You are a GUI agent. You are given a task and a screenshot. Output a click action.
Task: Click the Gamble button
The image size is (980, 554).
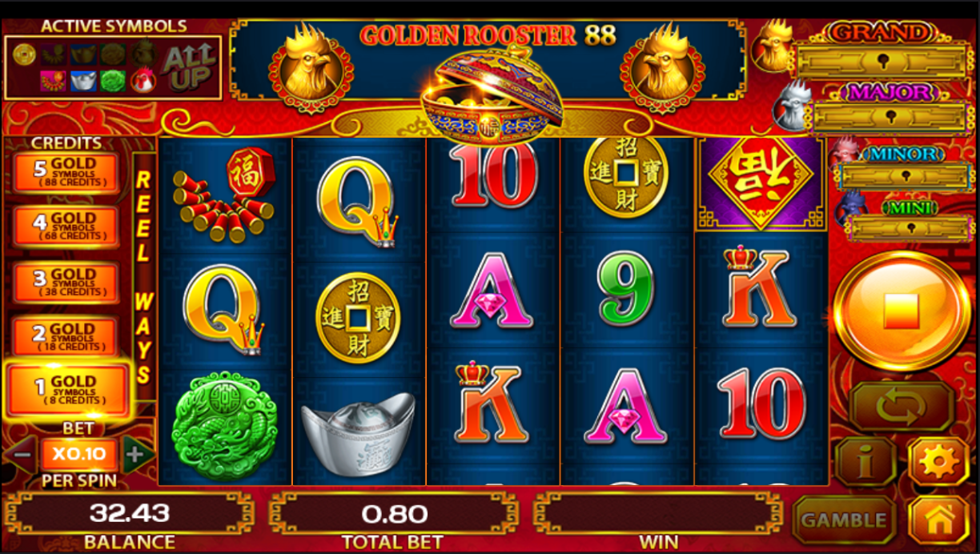844,520
